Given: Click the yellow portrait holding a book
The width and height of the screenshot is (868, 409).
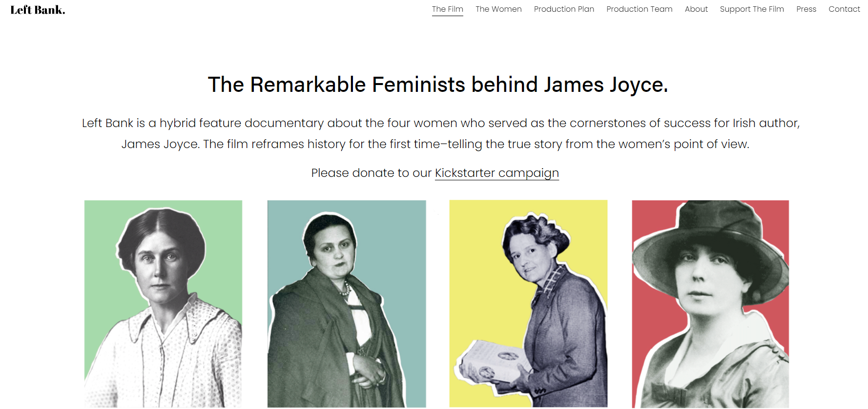Looking at the screenshot, I should [x=528, y=304].
